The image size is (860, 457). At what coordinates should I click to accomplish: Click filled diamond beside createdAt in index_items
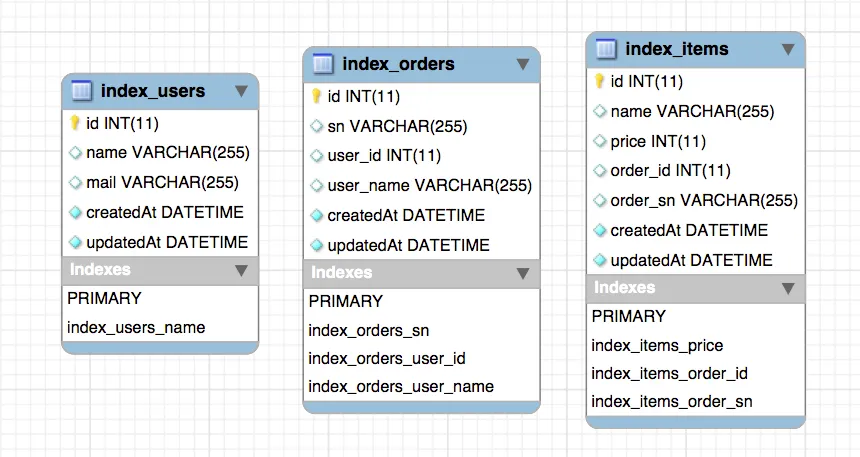599,230
